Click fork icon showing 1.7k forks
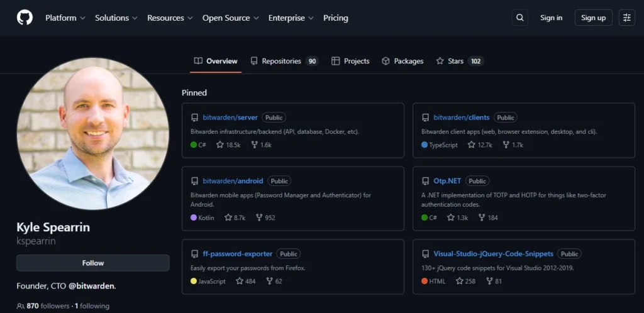The height and width of the screenshot is (313, 644). pyautogui.click(x=506, y=145)
